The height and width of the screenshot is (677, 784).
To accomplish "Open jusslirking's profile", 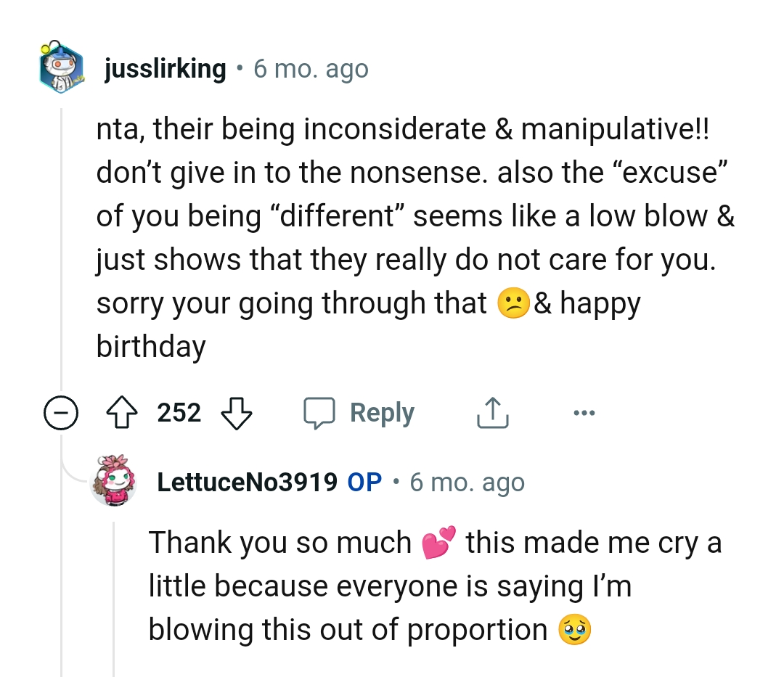I will (166, 68).
